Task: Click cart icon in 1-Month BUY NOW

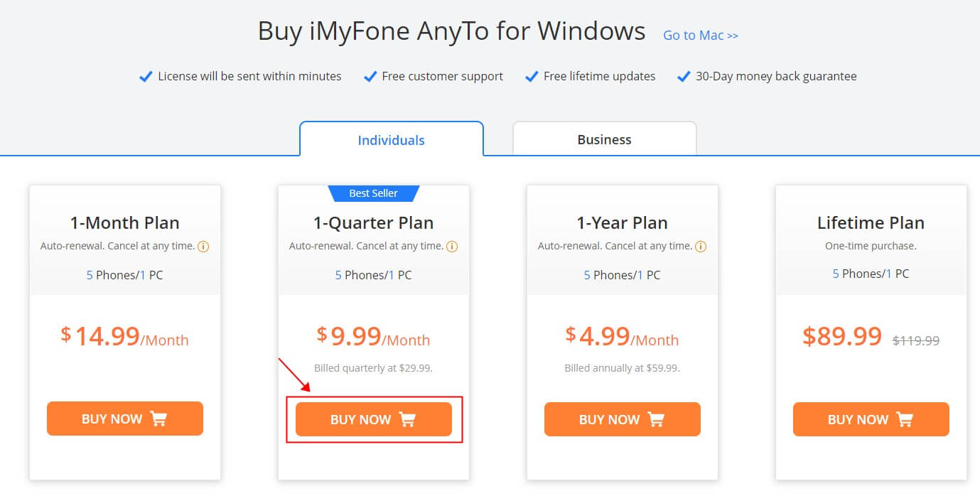Action: point(158,419)
